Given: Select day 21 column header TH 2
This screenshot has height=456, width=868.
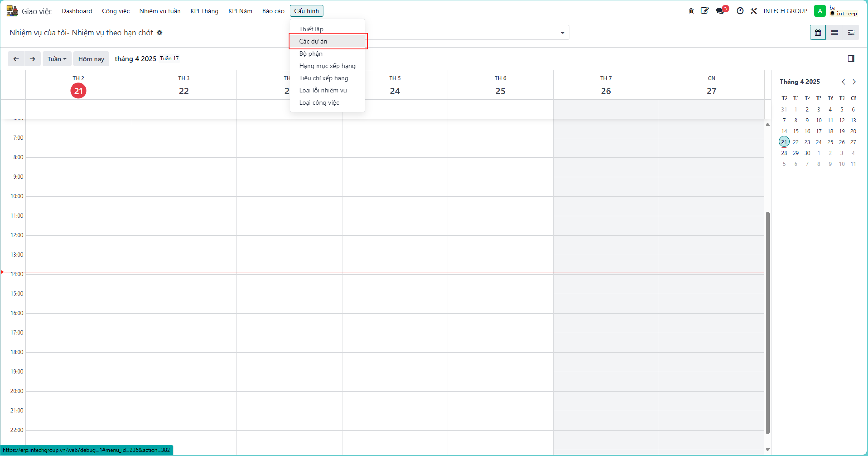Looking at the screenshot, I should point(78,85).
